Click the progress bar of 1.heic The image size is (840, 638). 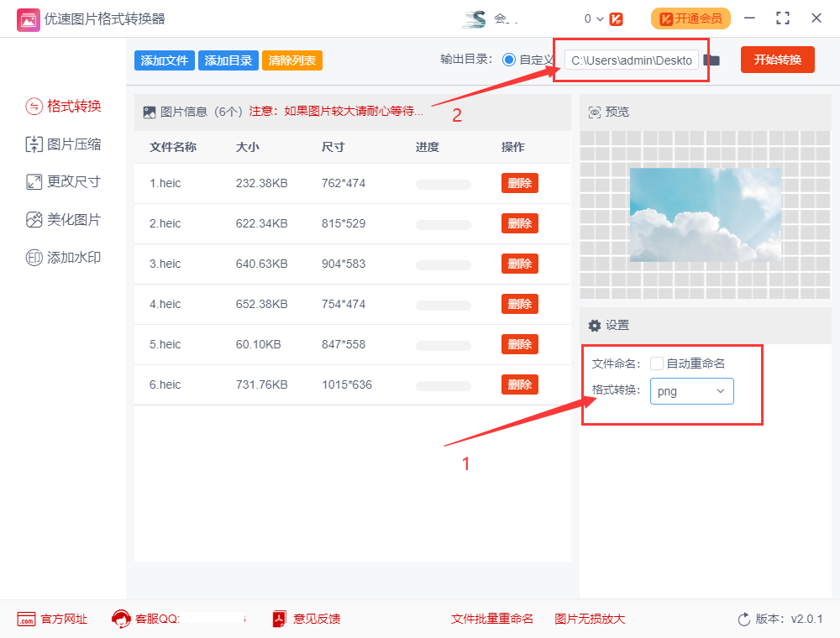pyautogui.click(x=443, y=183)
